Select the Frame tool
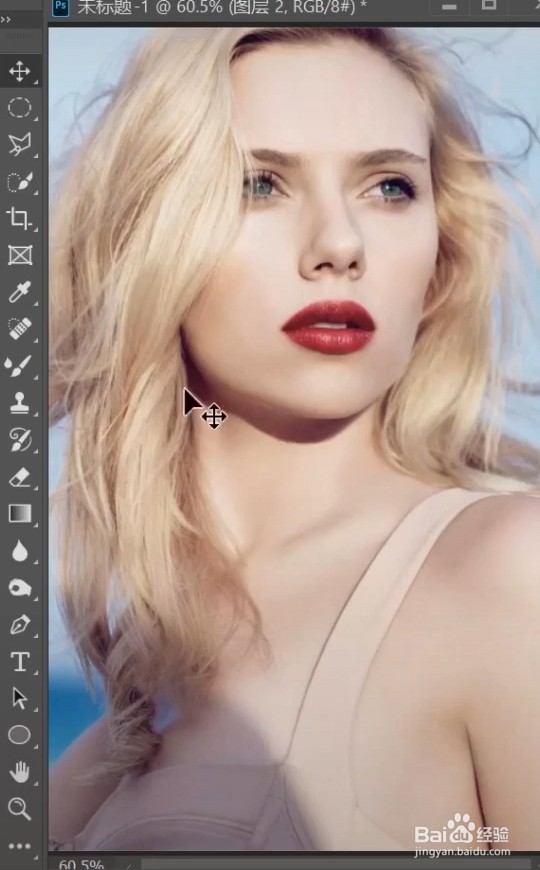540x870 pixels. pos(19,255)
